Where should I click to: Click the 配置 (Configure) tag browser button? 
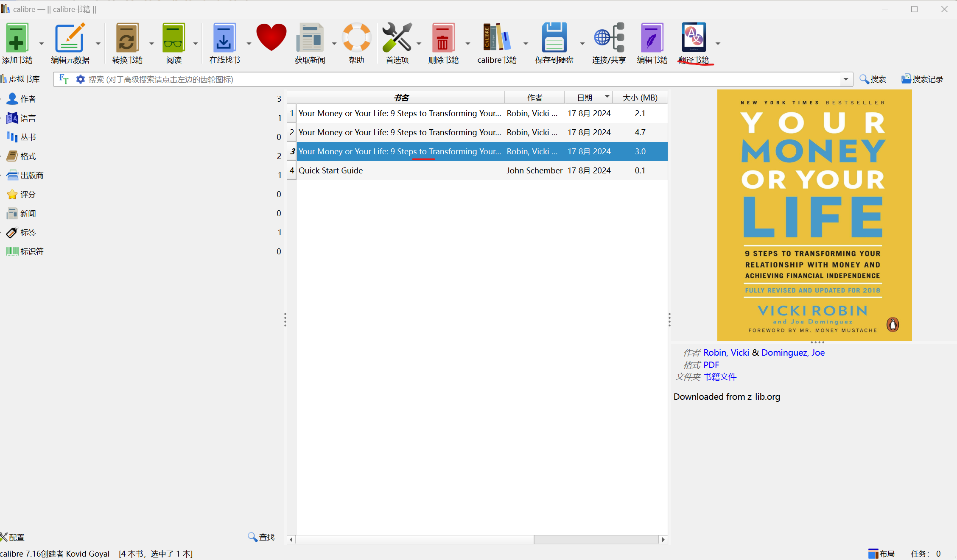tap(13, 537)
